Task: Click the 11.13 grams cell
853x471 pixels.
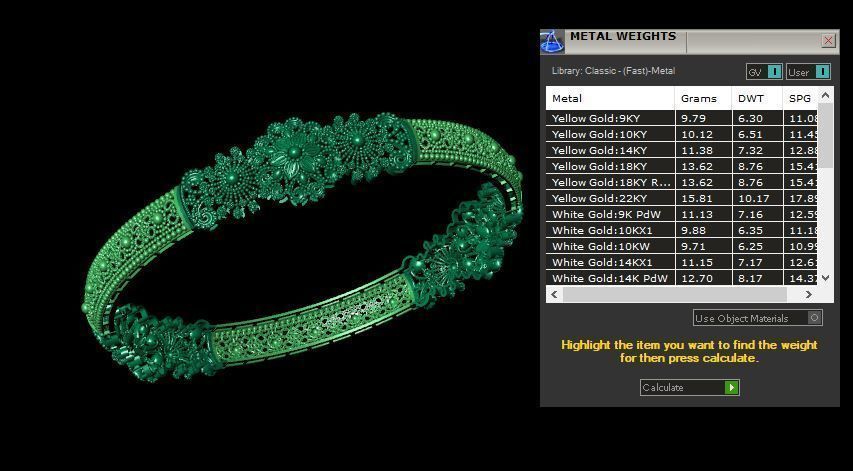Action: click(x=703, y=214)
